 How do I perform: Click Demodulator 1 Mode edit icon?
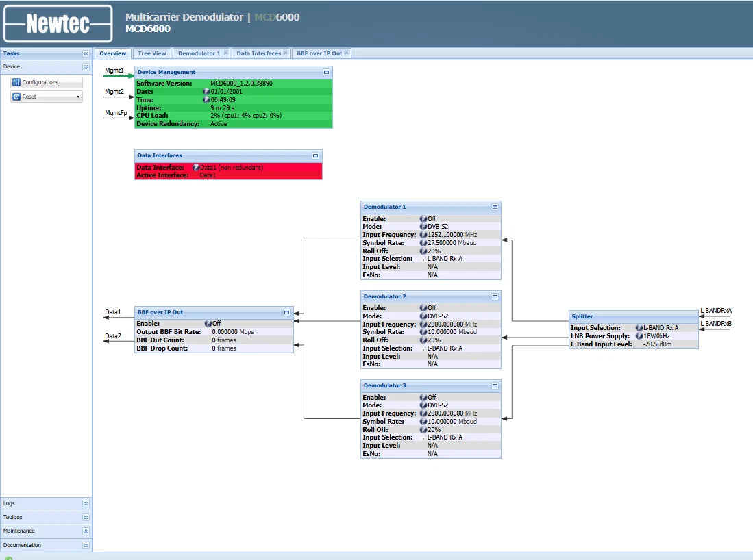click(423, 227)
